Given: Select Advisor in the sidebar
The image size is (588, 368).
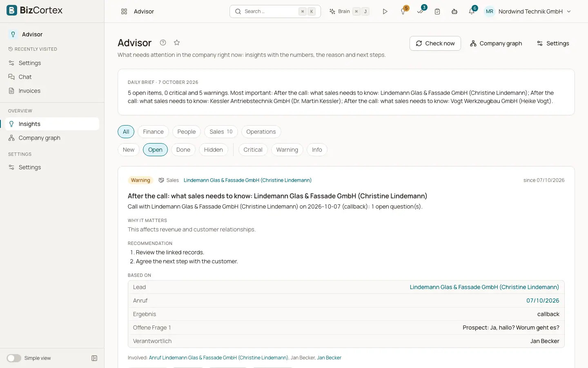Looking at the screenshot, I should pyautogui.click(x=52, y=34).
